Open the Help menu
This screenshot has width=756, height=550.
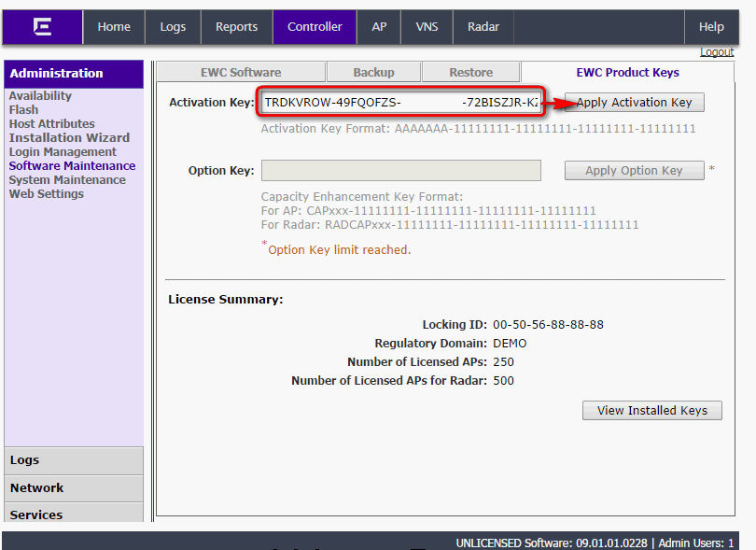(x=711, y=26)
